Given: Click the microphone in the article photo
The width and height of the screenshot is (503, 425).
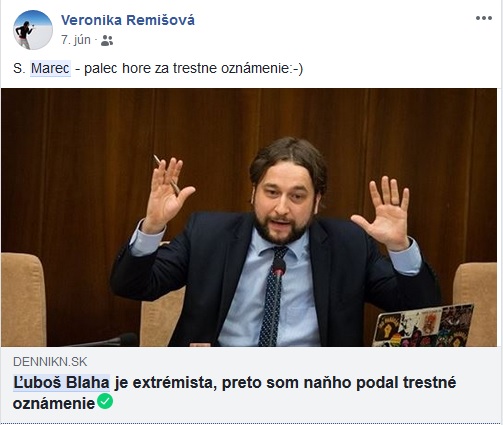Looking at the screenshot, I should pyautogui.click(x=278, y=267).
